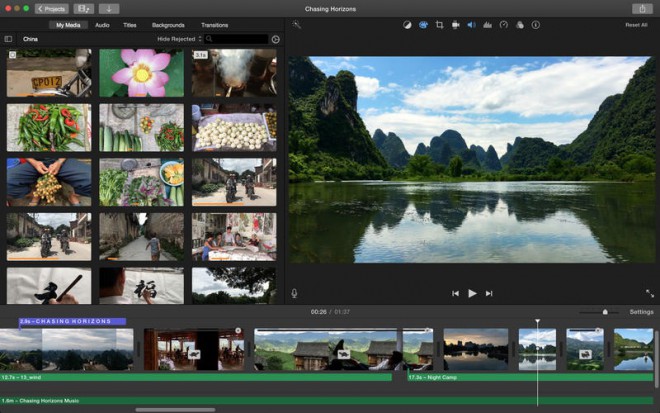The image size is (660, 413).
Task: Click the Reset All button
Action: click(636, 24)
